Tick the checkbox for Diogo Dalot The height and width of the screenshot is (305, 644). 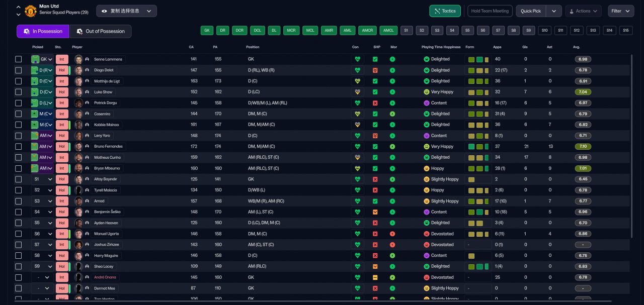click(x=19, y=70)
